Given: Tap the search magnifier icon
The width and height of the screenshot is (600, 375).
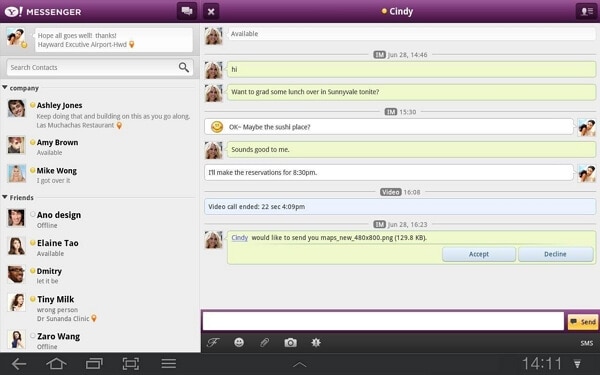Looking at the screenshot, I should (184, 67).
